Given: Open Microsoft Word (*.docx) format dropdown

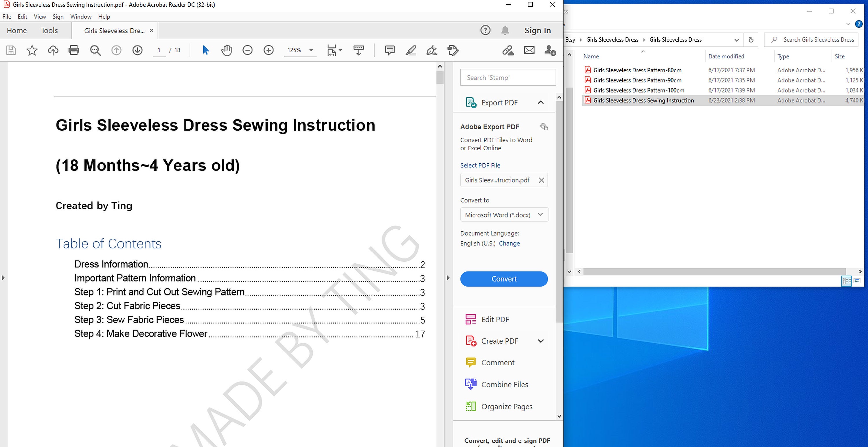Looking at the screenshot, I should (504, 215).
